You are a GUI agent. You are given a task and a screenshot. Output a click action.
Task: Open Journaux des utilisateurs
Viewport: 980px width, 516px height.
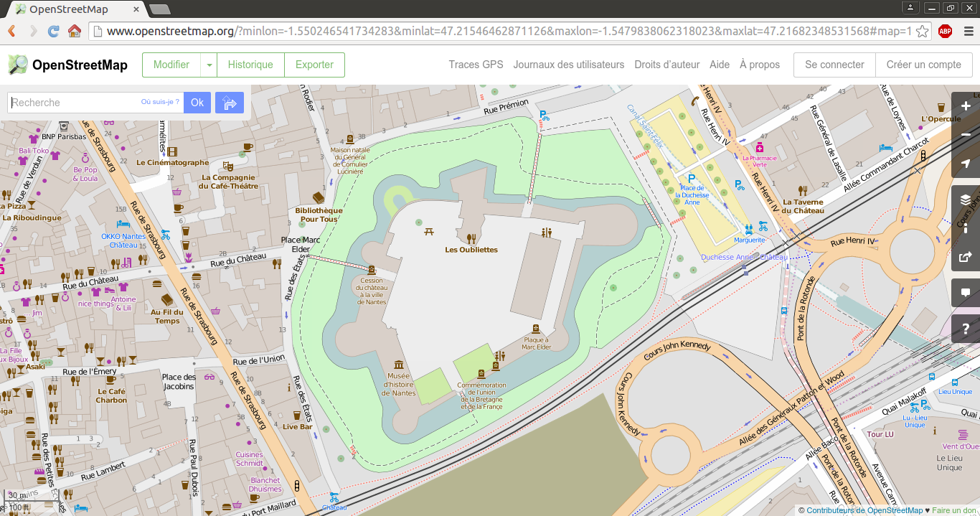click(569, 65)
